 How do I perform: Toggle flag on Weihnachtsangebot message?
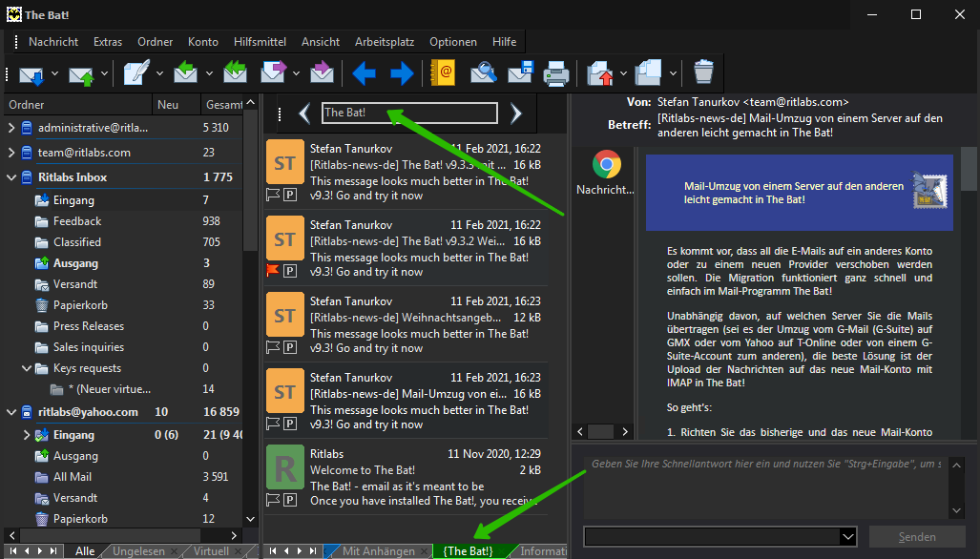point(273,346)
